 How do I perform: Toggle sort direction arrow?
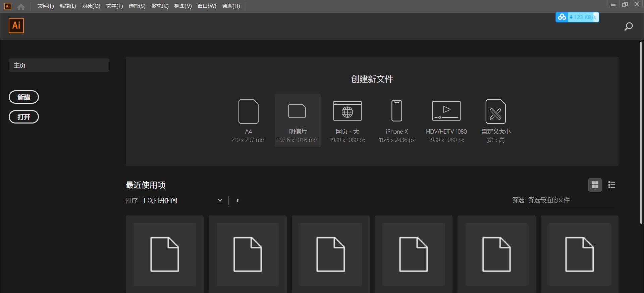[237, 200]
